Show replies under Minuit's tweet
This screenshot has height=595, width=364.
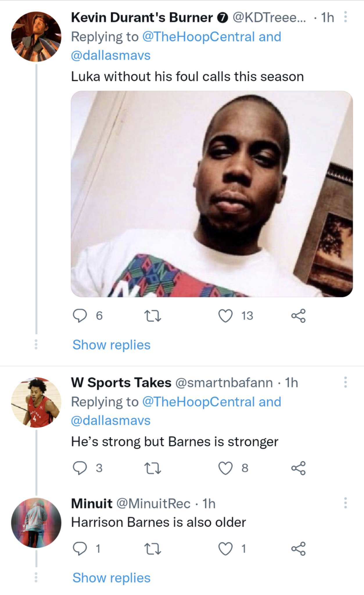click(x=112, y=578)
